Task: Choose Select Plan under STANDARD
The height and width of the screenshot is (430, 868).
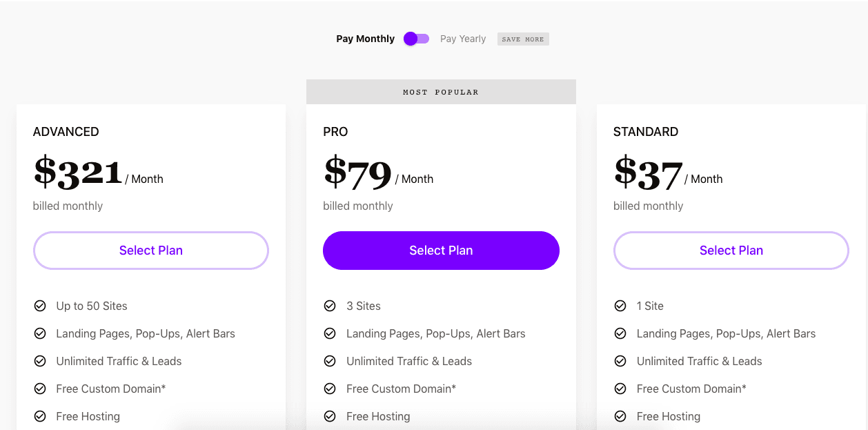Action: pyautogui.click(x=731, y=251)
